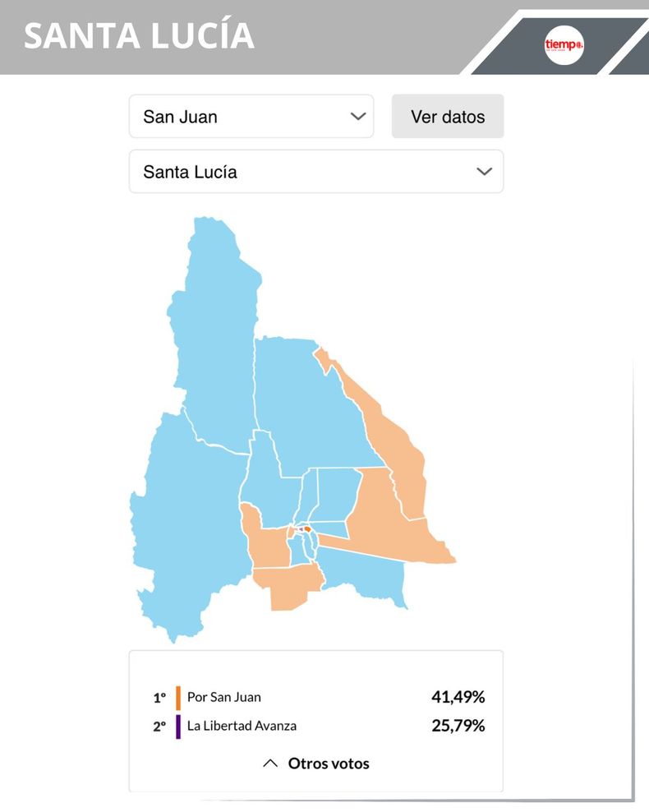This screenshot has height=812, width=649.
Task: Click the large southwestern blue department on map
Action: (x=189, y=526)
